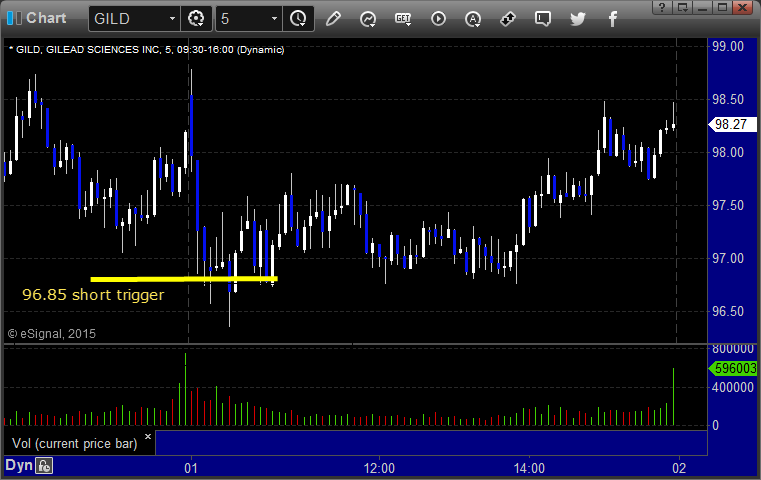This screenshot has width=761, height=480.
Task: Open the alerts circled-A icon menu
Action: point(473,19)
